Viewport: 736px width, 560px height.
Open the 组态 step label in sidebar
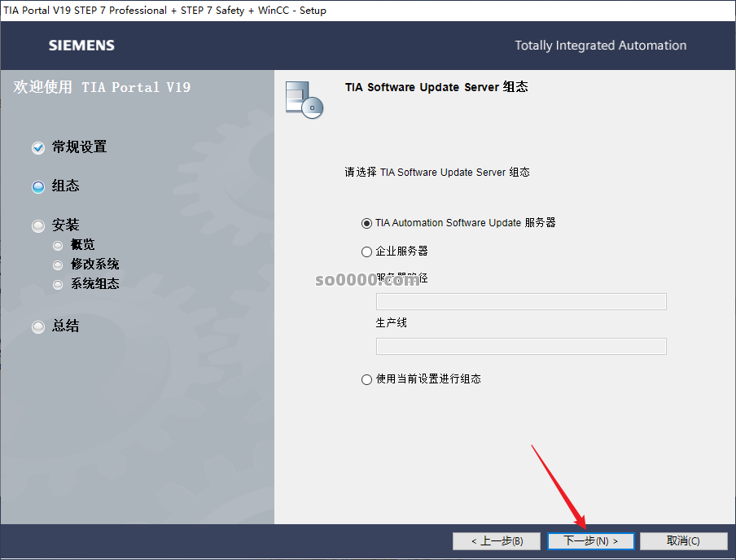click(65, 186)
